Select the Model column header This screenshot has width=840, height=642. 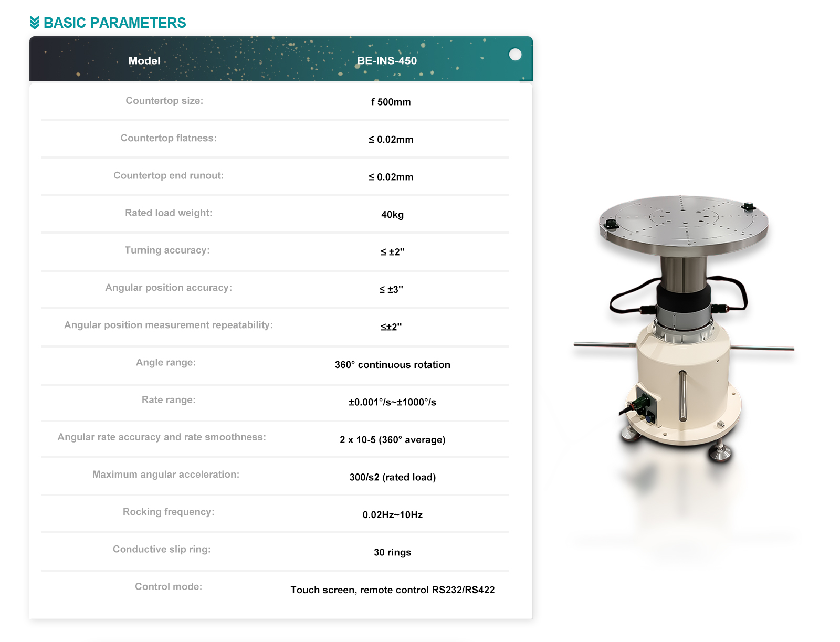144,61
